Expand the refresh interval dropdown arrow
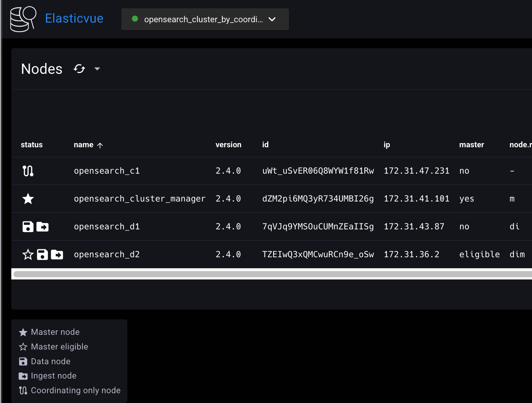 (x=97, y=69)
